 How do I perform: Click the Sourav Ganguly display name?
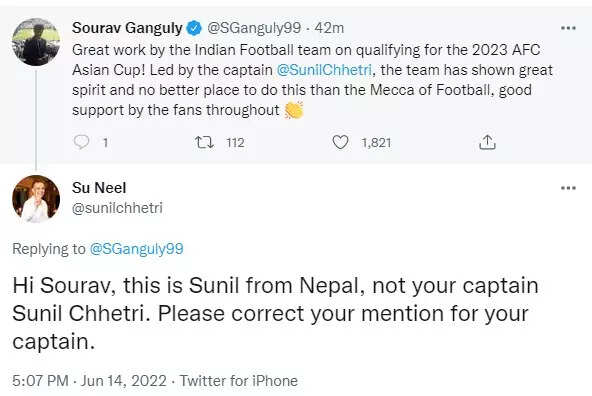point(127,28)
